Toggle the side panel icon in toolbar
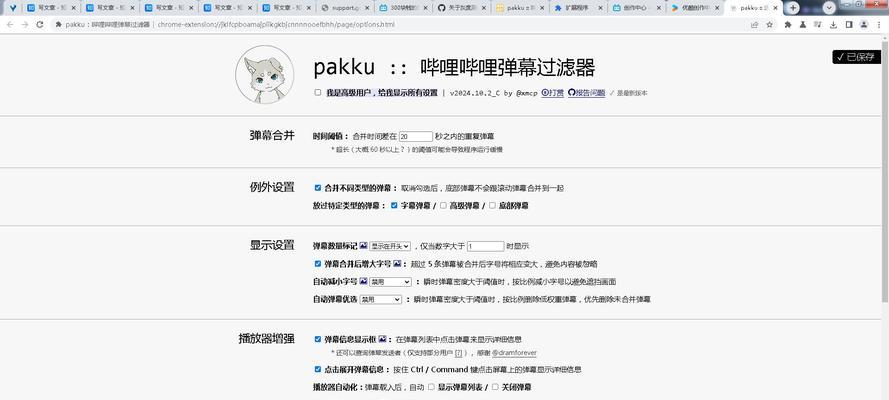This screenshot has height=400, width=889. coord(849,24)
